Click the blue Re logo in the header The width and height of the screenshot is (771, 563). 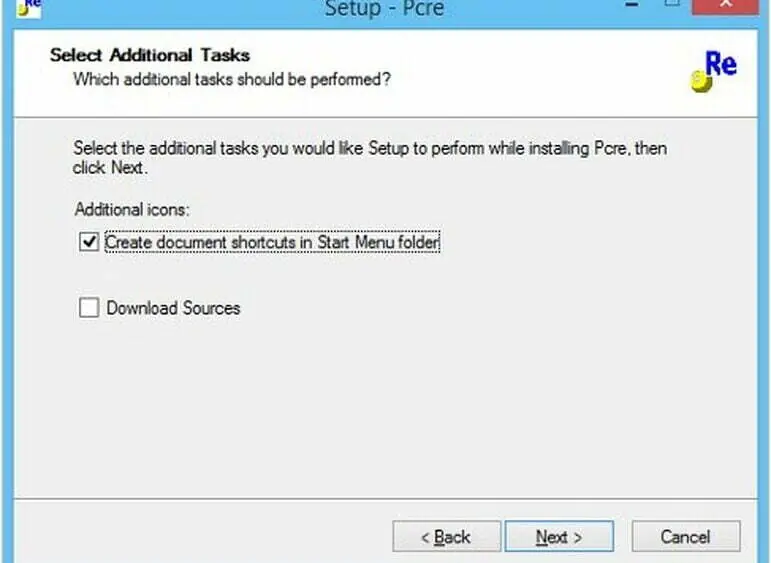pos(721,64)
